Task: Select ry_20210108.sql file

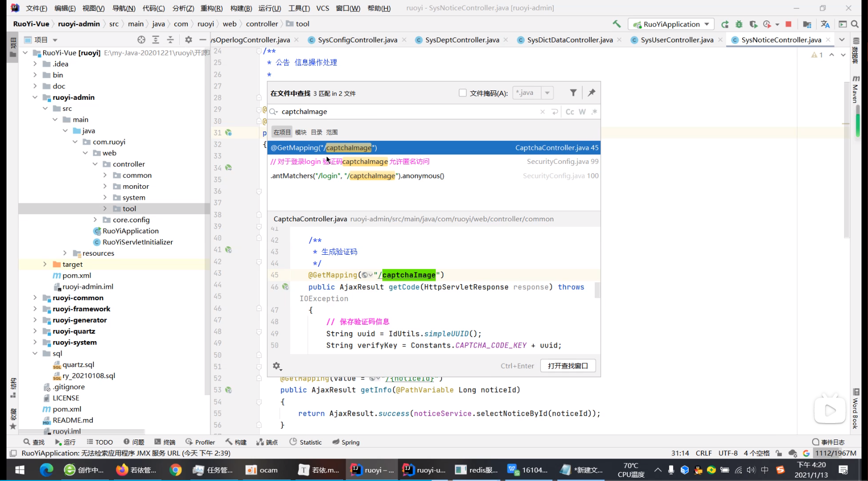Action: click(x=88, y=376)
